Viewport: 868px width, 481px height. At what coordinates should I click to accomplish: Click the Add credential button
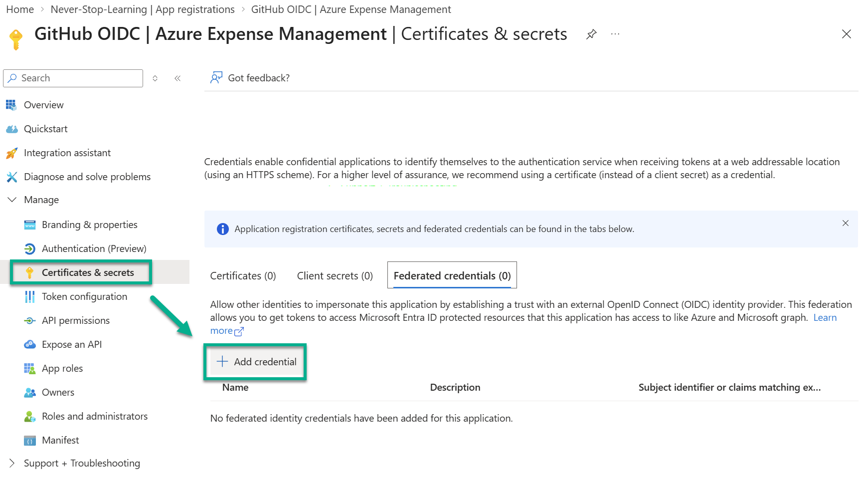pyautogui.click(x=256, y=362)
